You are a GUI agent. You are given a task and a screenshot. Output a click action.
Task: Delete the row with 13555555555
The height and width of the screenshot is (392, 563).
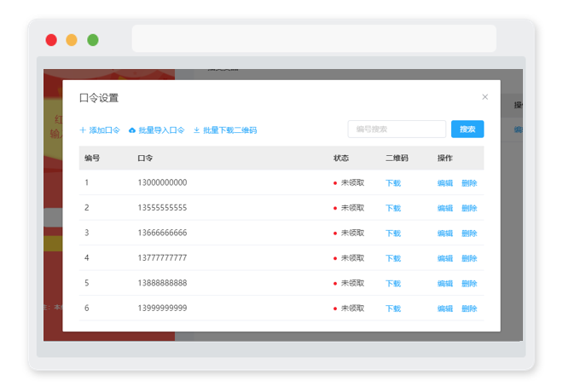469,208
